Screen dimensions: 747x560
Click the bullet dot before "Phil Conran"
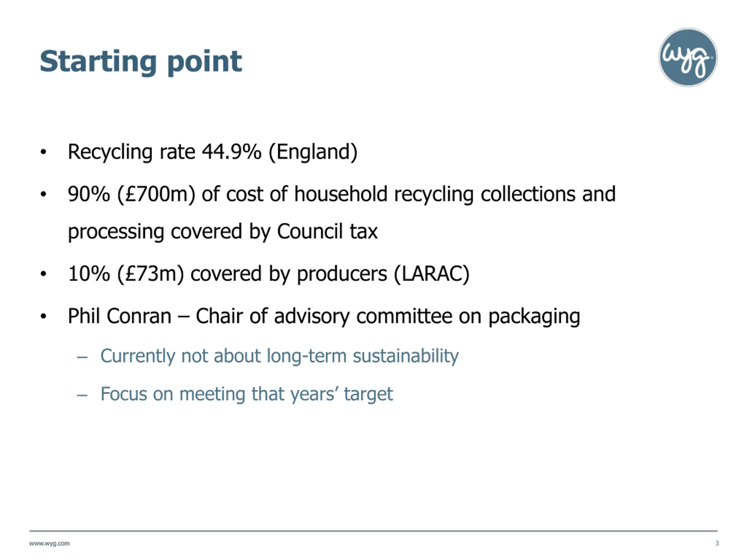tap(43, 316)
